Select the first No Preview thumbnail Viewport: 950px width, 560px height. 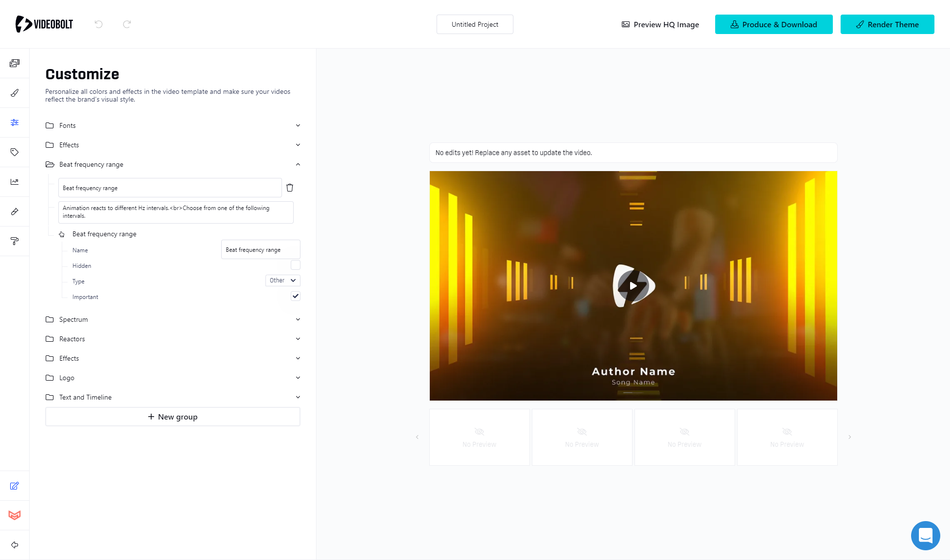479,437
